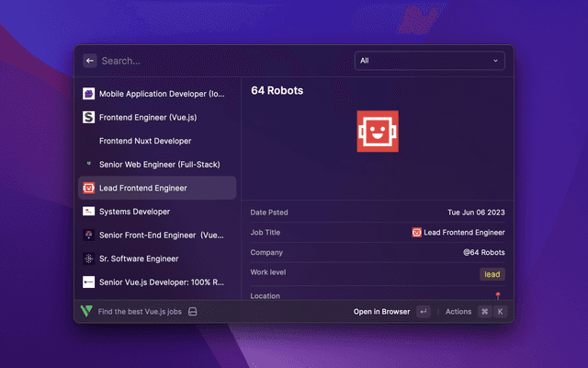
Task: Click the dropdown chevron in the All filter
Action: [496, 61]
